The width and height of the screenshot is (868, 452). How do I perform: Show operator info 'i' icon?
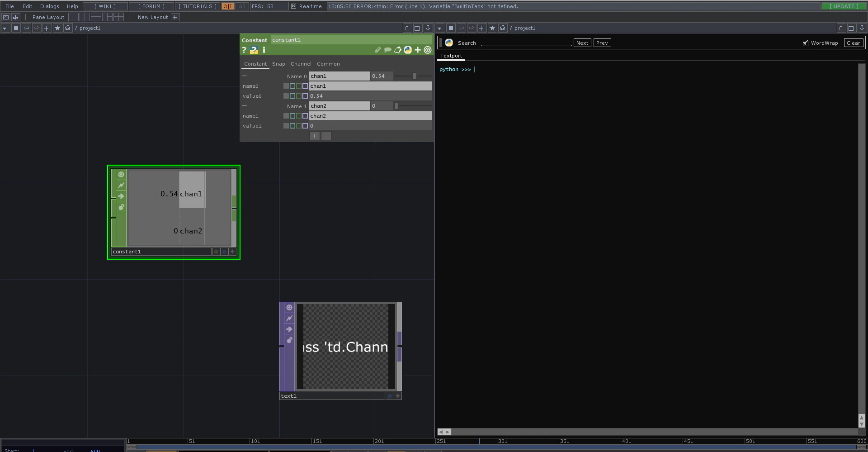264,50
